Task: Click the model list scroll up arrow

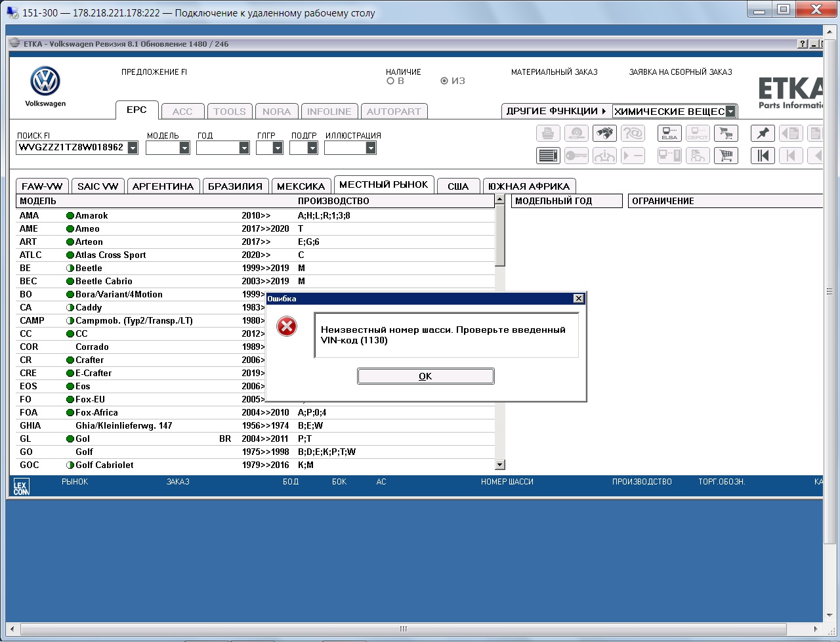Action: click(x=500, y=199)
